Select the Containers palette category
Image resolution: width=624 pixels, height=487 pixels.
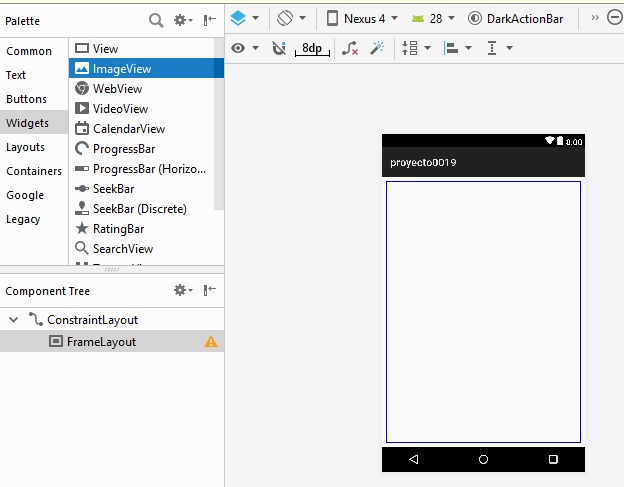pyautogui.click(x=34, y=171)
